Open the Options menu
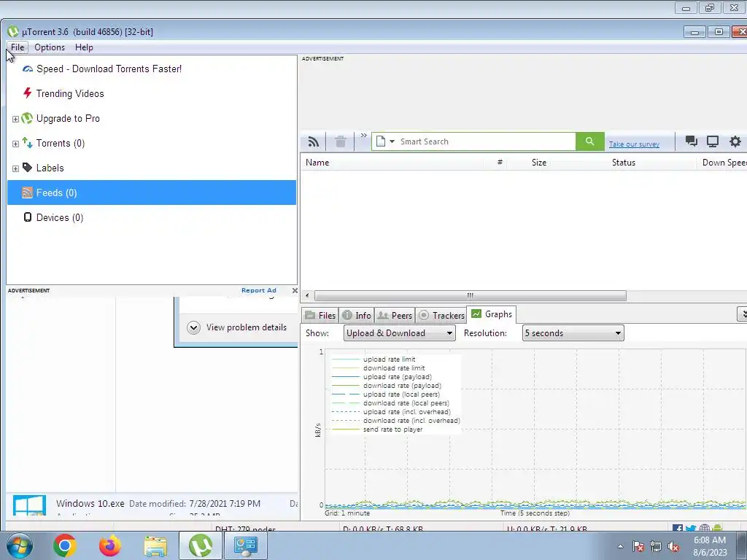747x560 pixels. 50,47
